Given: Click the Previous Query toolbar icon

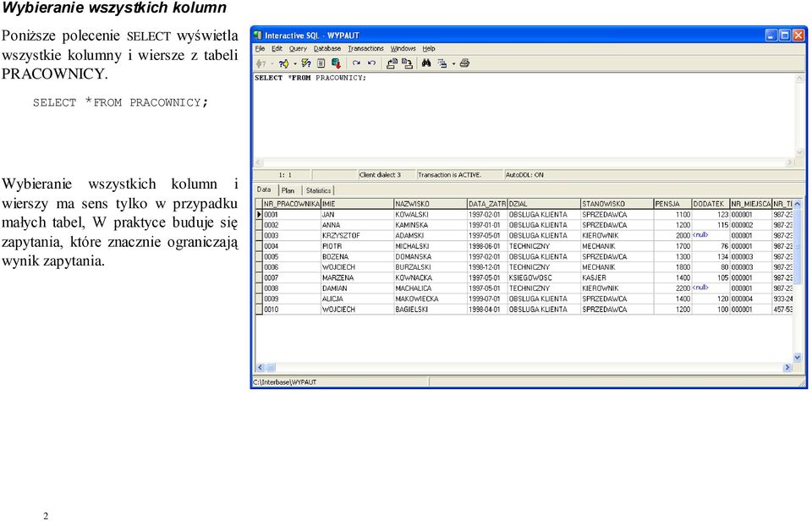Looking at the screenshot, I should (x=261, y=63).
